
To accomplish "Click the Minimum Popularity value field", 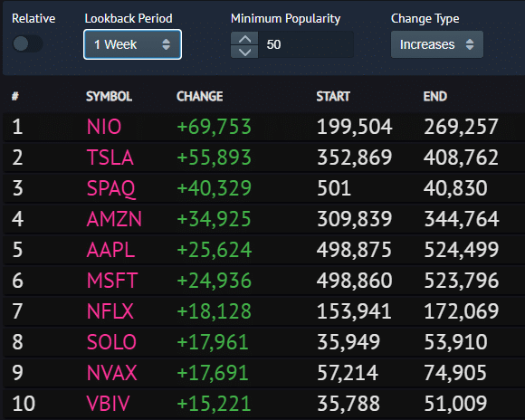I will click(x=306, y=44).
